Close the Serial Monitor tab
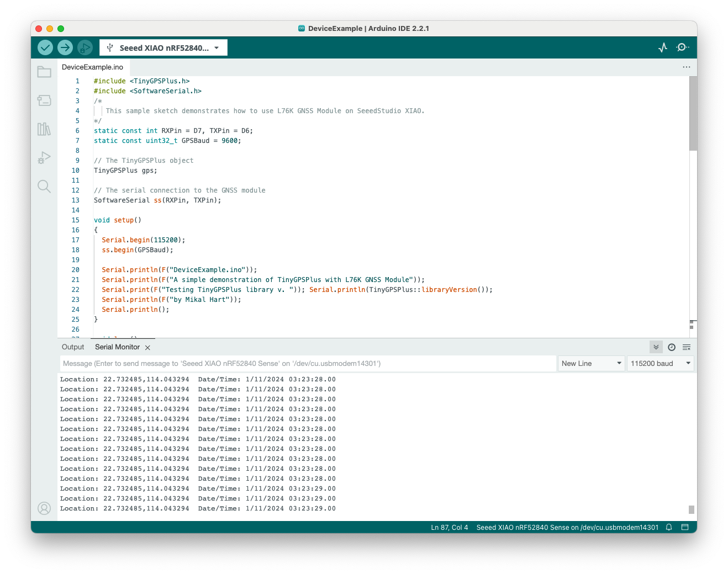 [147, 348]
